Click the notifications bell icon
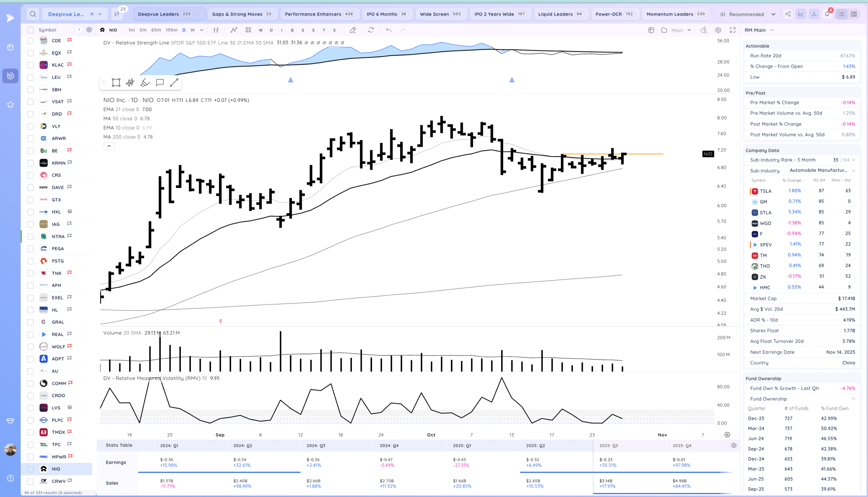The image size is (868, 497). 827,14
